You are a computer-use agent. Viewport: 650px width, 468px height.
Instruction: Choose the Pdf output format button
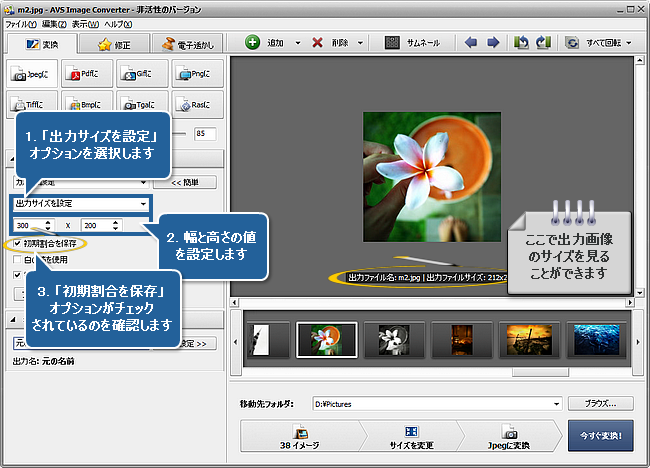click(x=86, y=73)
